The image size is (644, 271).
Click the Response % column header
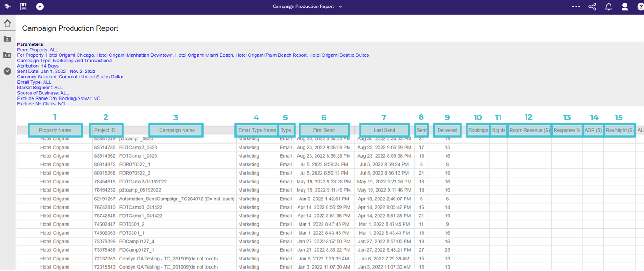tap(567, 130)
